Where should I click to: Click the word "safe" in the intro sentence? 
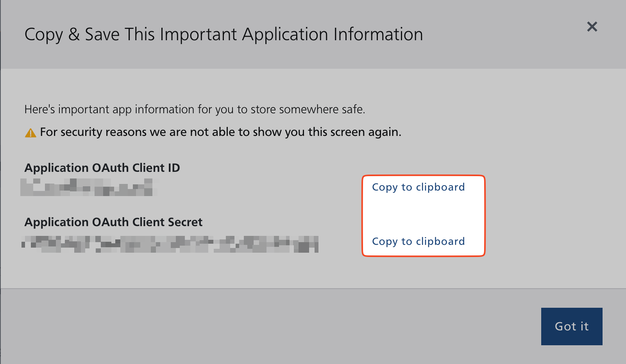click(352, 109)
